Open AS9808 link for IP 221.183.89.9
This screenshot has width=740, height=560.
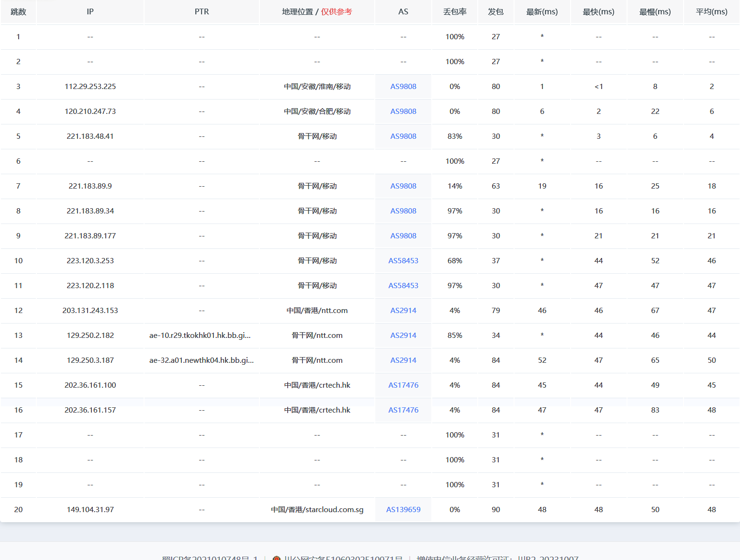[403, 186]
